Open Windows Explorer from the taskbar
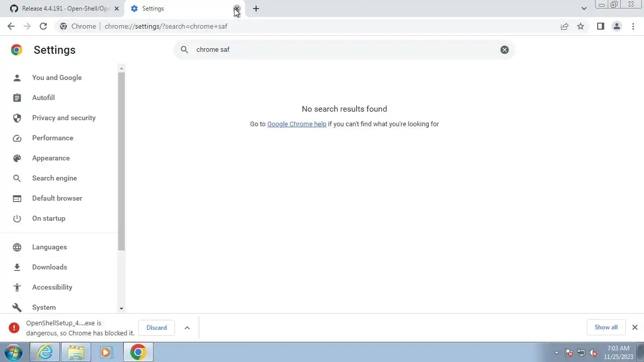 tap(75, 352)
